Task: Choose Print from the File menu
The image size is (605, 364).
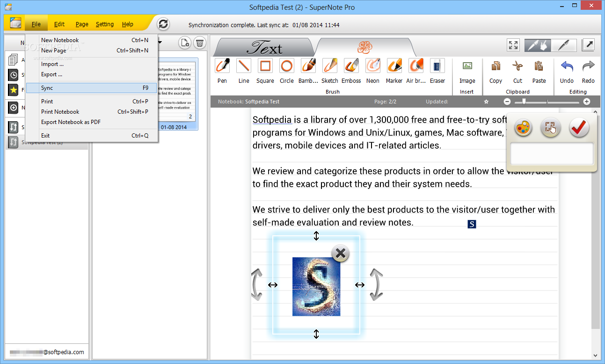Action: (91, 102)
